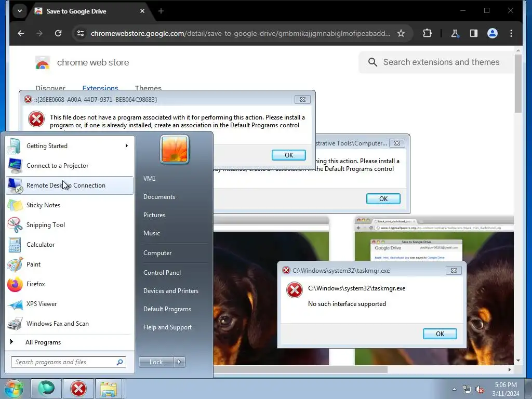
Task: Open Calculator from Start menu
Action: (x=70, y=245)
